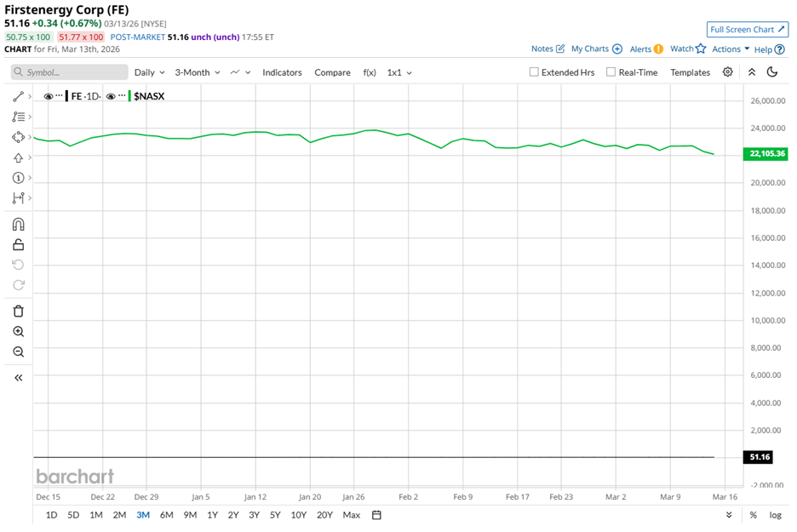Enable the Extended Hrs checkbox
Image resolution: width=797 pixels, height=532 pixels.
point(534,72)
